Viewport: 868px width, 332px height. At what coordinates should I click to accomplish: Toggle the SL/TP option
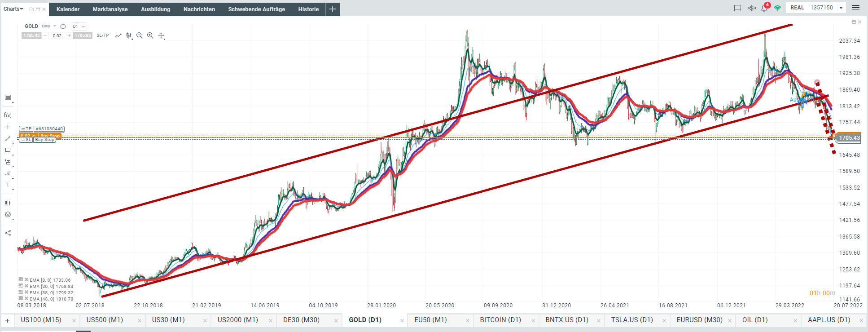pyautogui.click(x=103, y=35)
